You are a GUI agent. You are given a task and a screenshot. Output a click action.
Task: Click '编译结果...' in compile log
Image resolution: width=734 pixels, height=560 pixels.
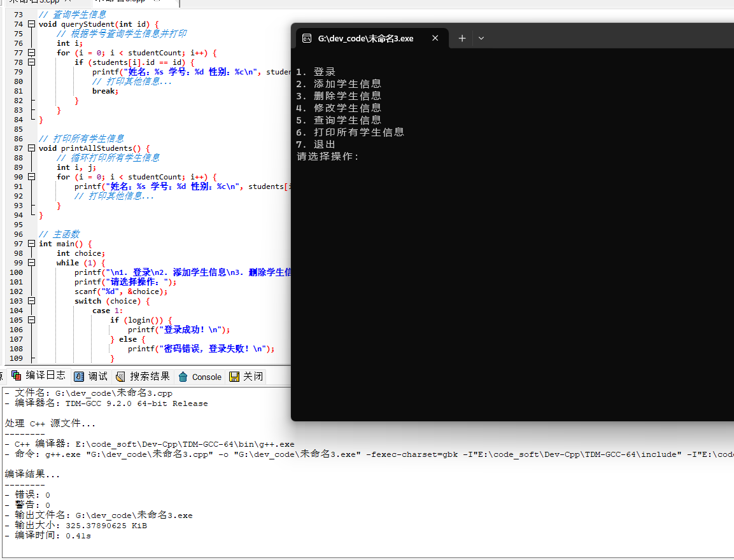[32, 474]
